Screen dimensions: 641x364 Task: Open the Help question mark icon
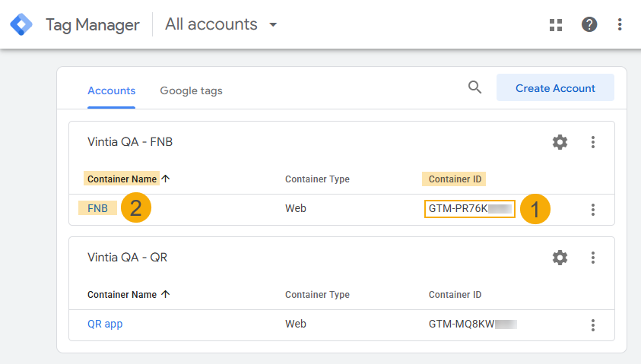tap(589, 24)
